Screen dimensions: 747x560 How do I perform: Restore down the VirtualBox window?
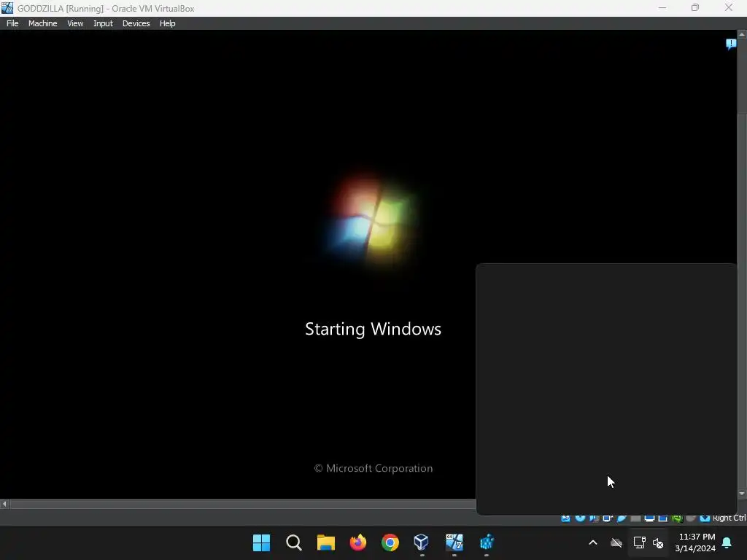click(x=695, y=8)
